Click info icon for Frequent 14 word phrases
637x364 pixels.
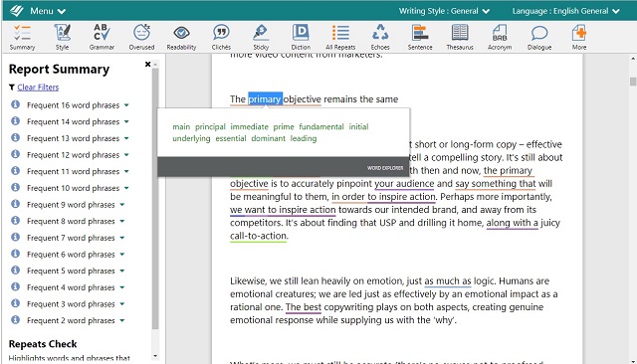[x=16, y=121]
